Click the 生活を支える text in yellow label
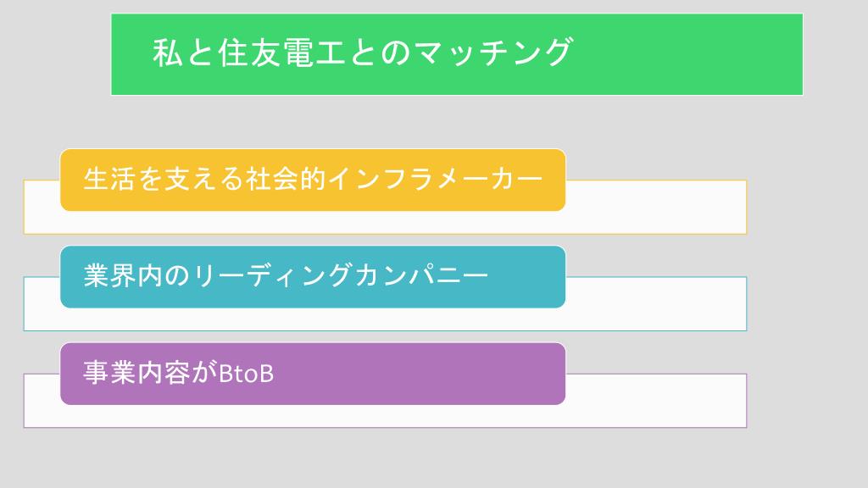Viewport: 868px width, 488px height. click(x=164, y=180)
